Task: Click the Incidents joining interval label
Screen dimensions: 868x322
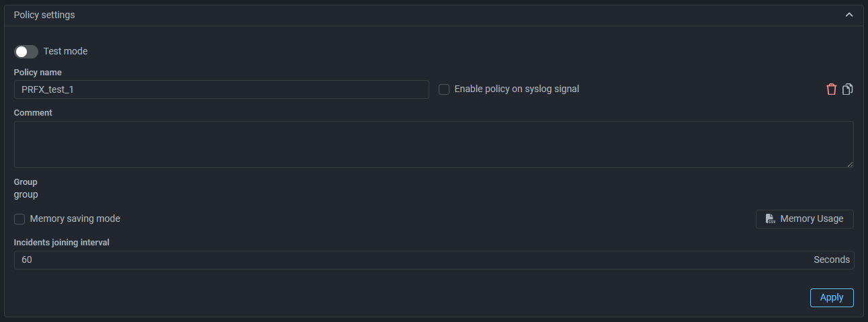Action: pyautogui.click(x=62, y=242)
